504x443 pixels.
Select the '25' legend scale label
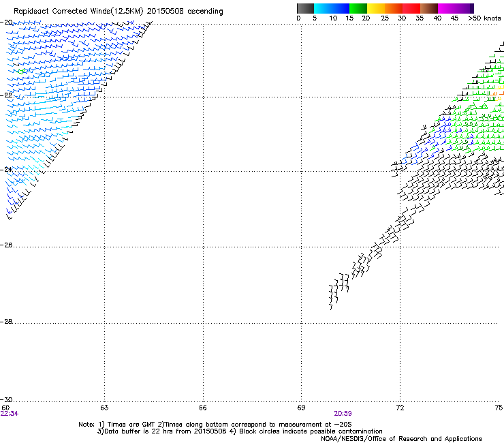384,18
